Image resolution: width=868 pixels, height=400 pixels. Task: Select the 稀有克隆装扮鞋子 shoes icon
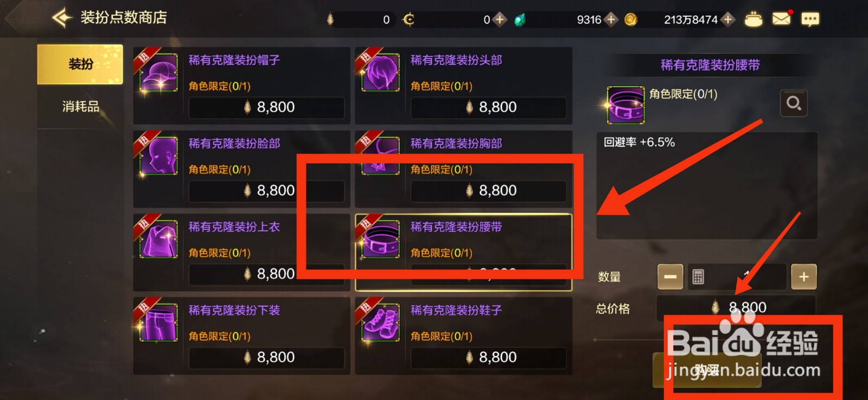(380, 324)
